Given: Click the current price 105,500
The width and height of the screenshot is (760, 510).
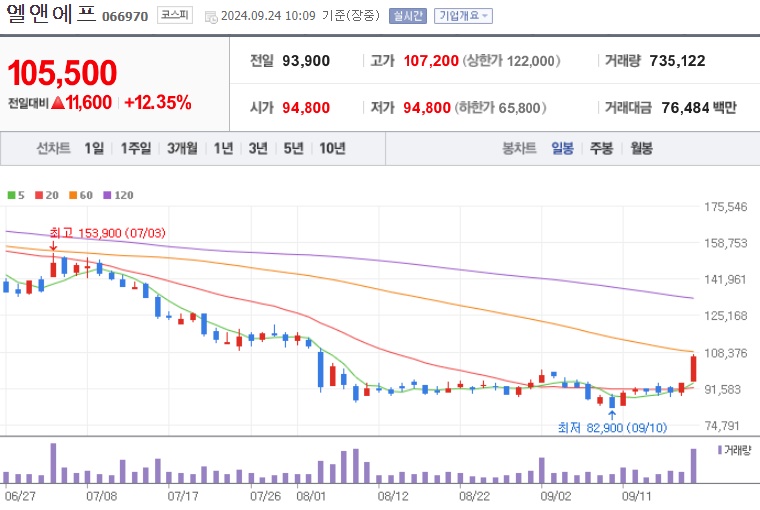Looking at the screenshot, I should (62, 73).
